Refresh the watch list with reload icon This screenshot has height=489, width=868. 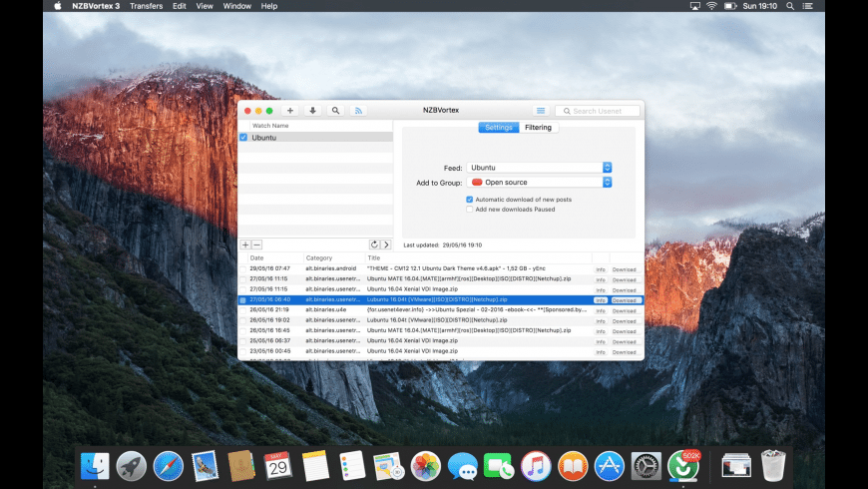pos(374,244)
